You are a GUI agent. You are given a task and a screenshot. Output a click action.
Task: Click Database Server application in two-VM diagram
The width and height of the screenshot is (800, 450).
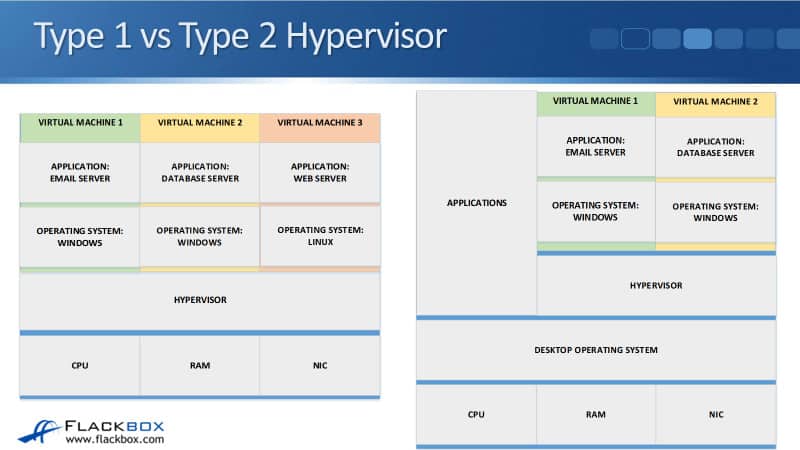715,147
